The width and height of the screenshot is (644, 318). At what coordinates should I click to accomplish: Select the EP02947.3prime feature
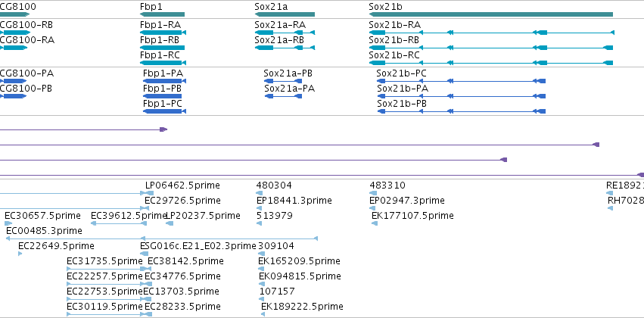pos(372,208)
